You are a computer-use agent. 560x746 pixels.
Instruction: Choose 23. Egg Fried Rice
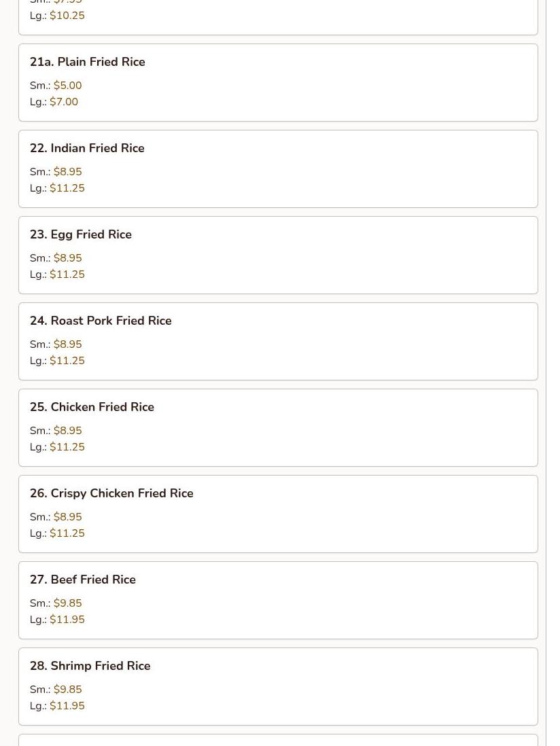(x=278, y=255)
